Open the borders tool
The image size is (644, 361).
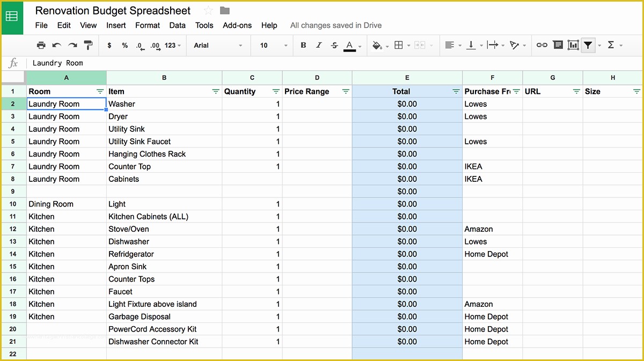pyautogui.click(x=399, y=46)
